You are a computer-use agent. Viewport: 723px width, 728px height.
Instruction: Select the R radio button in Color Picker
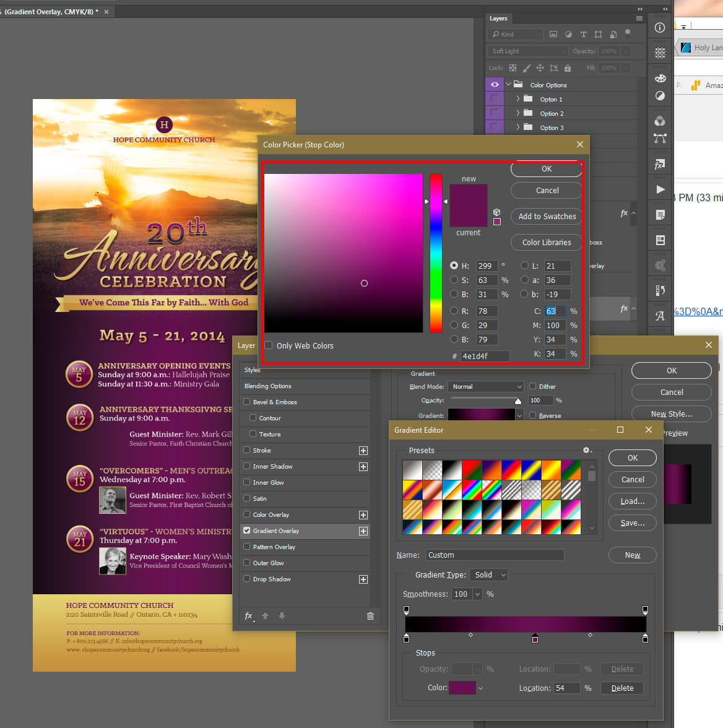click(454, 311)
